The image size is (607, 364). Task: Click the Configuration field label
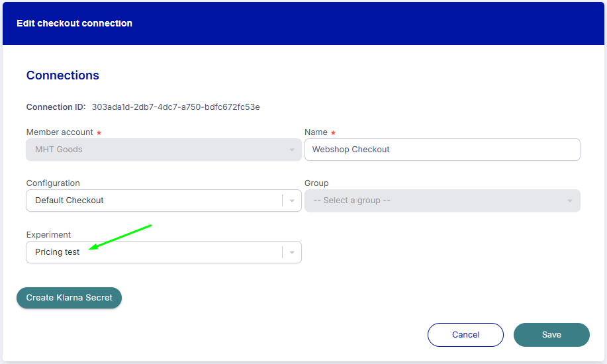pyautogui.click(x=53, y=183)
